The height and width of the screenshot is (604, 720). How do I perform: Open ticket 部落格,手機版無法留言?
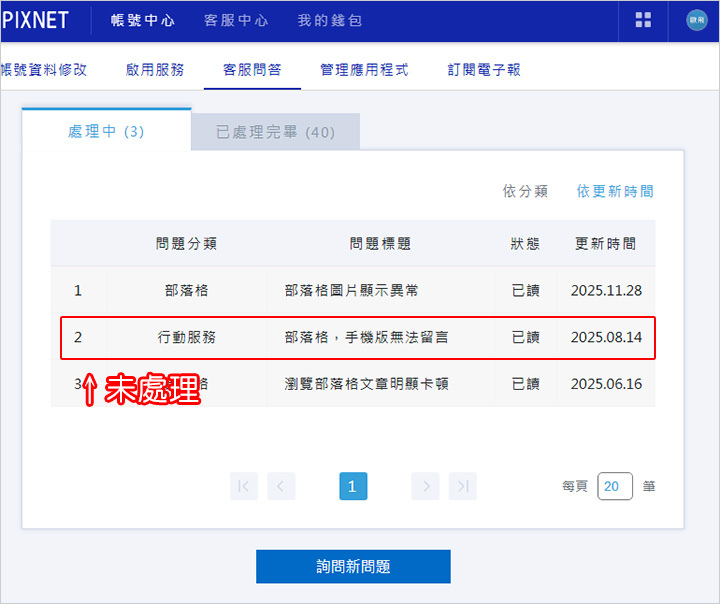coord(366,337)
